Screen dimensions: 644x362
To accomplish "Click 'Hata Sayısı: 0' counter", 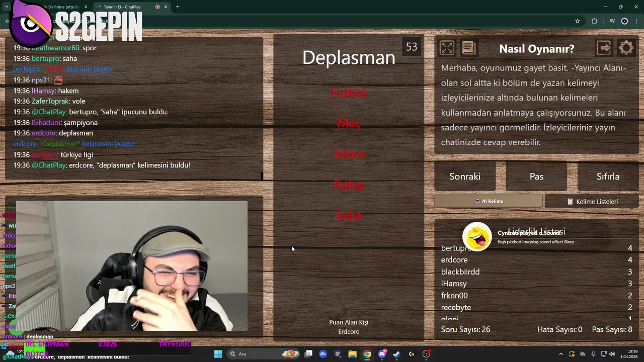I will [x=559, y=330].
